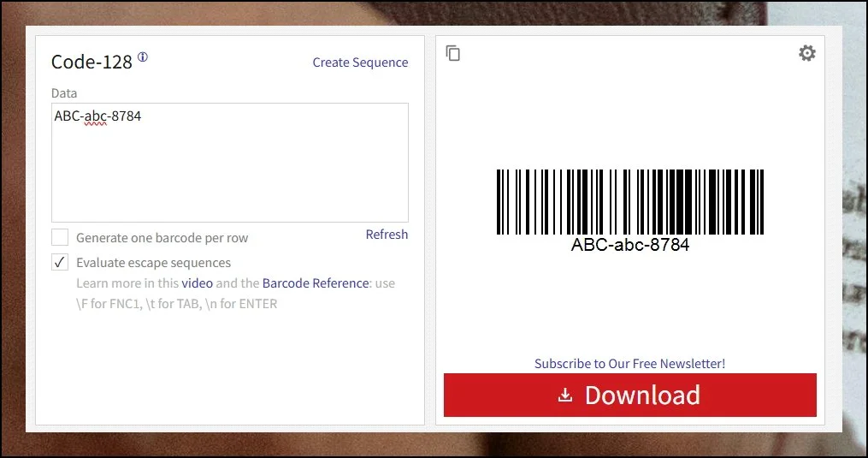Click the ABC-abc-8784 caption under the barcode

coord(629,245)
